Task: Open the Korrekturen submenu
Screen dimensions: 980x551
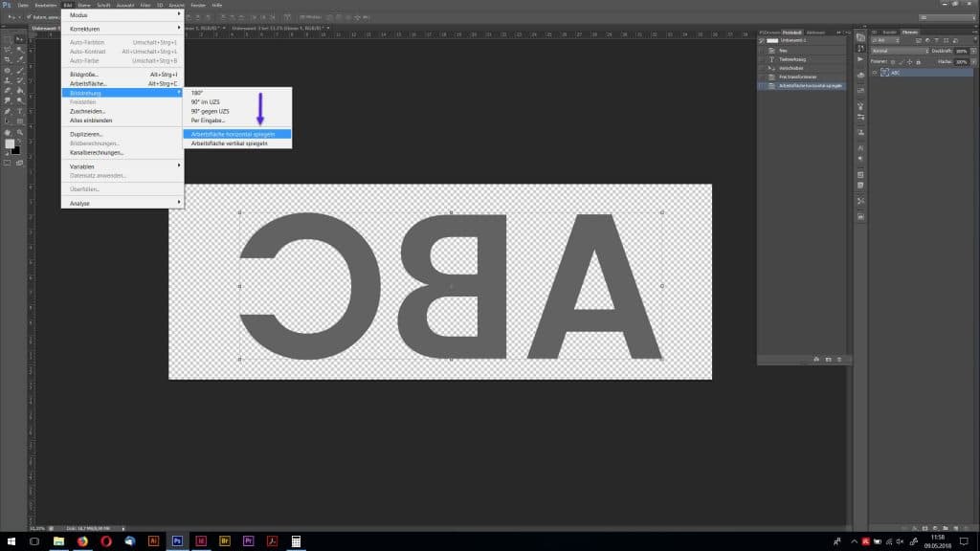Action: click(122, 29)
